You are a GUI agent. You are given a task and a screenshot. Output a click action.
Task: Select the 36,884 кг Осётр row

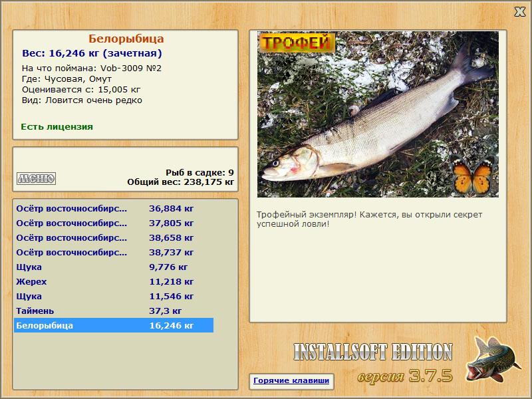114,208
